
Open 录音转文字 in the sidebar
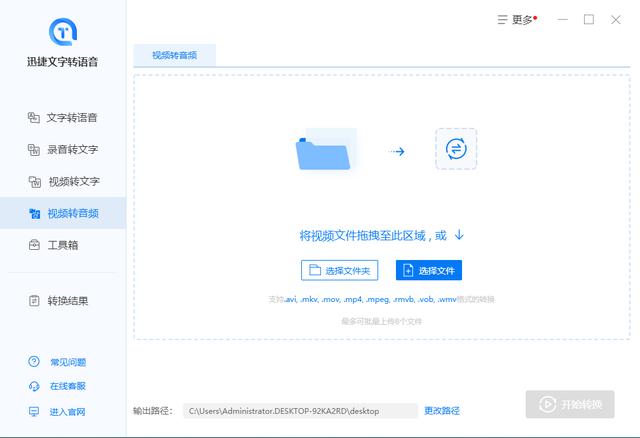(63, 149)
